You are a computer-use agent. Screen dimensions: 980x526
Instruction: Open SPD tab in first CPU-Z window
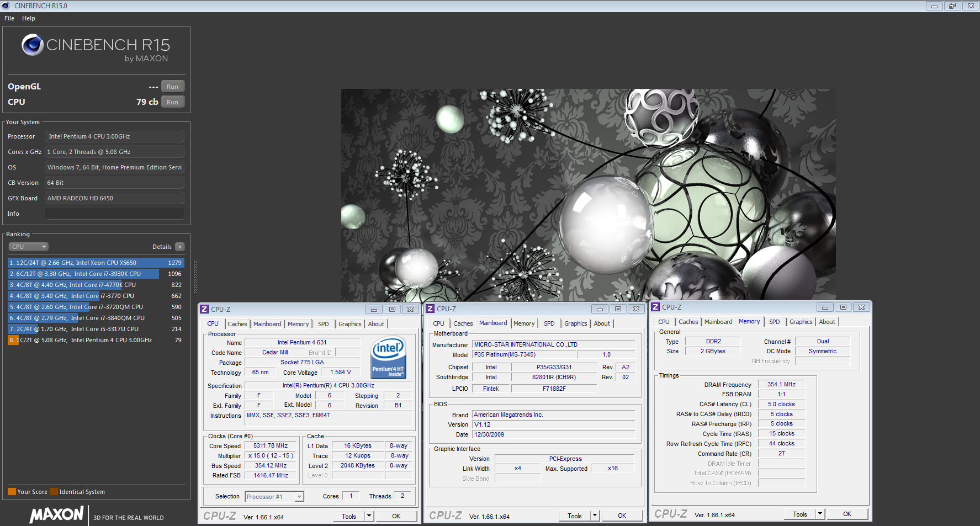coord(324,324)
